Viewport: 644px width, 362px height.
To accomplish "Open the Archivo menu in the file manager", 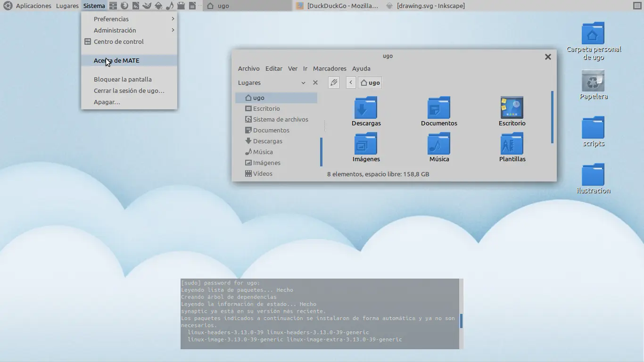I will tap(249, 68).
